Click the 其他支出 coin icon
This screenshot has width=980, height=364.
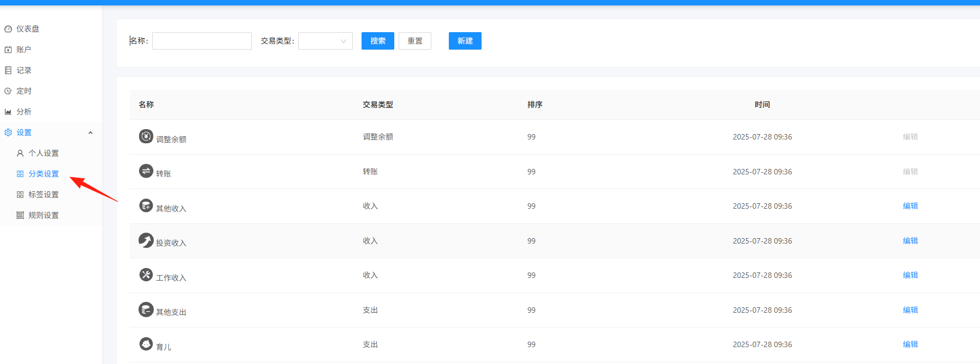click(146, 310)
